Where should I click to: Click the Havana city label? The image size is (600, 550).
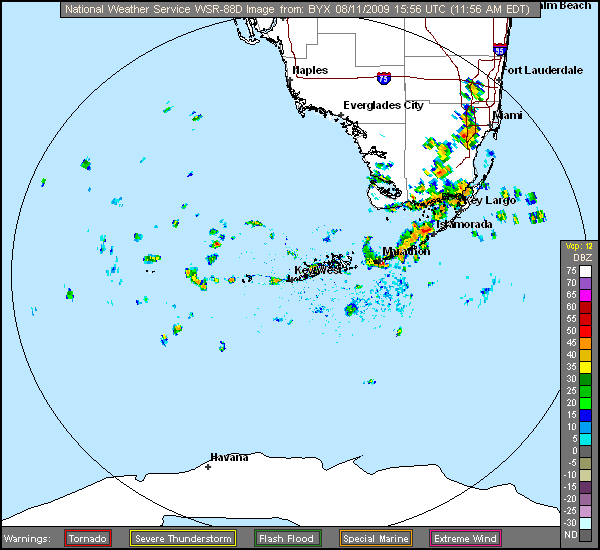[229, 457]
